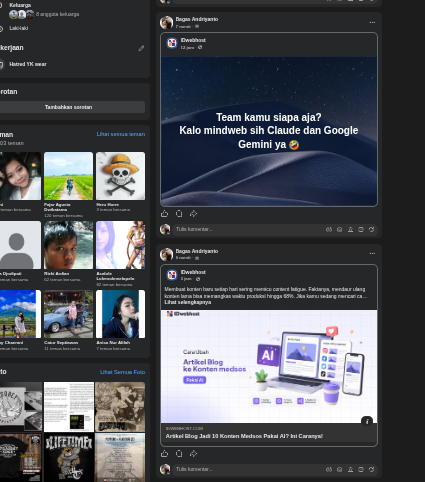Click the audience icon under the first Bagas Andriyanto post

coord(197,26)
